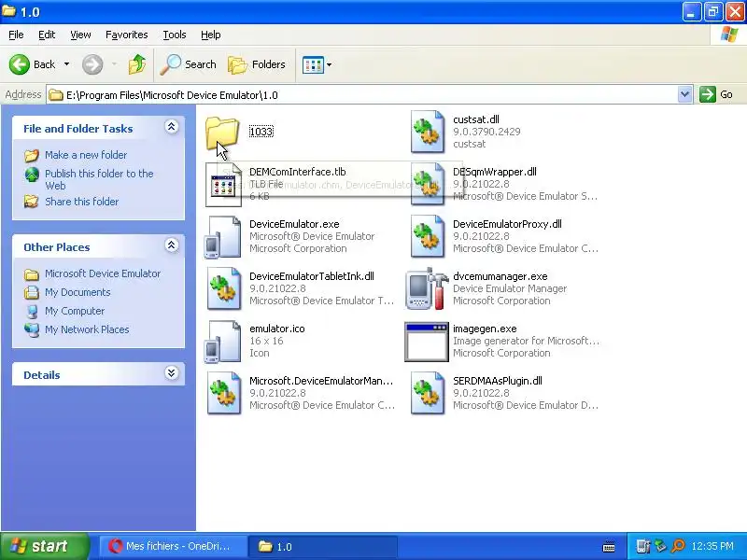Click the My Computer sidebar icon
Viewport: 747px width, 560px height.
pyautogui.click(x=32, y=312)
